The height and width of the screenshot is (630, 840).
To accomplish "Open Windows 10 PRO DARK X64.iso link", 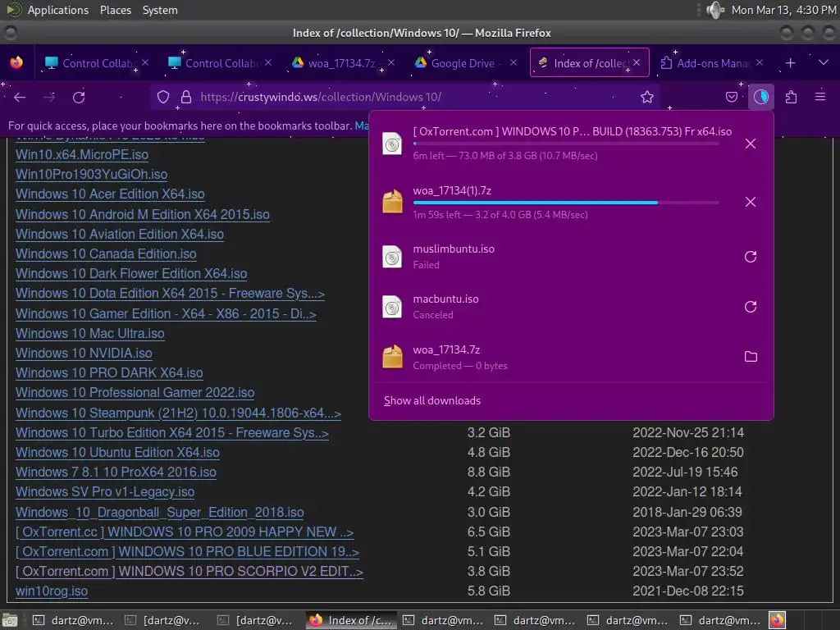I will (x=109, y=373).
